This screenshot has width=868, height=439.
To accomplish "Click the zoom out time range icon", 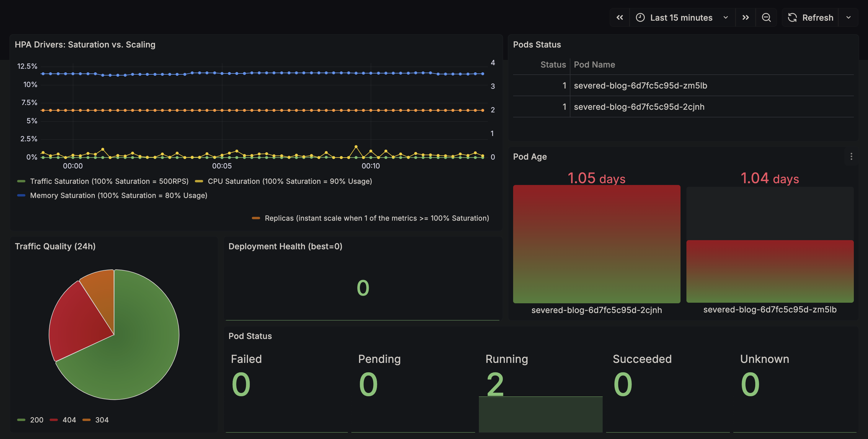I will point(766,17).
